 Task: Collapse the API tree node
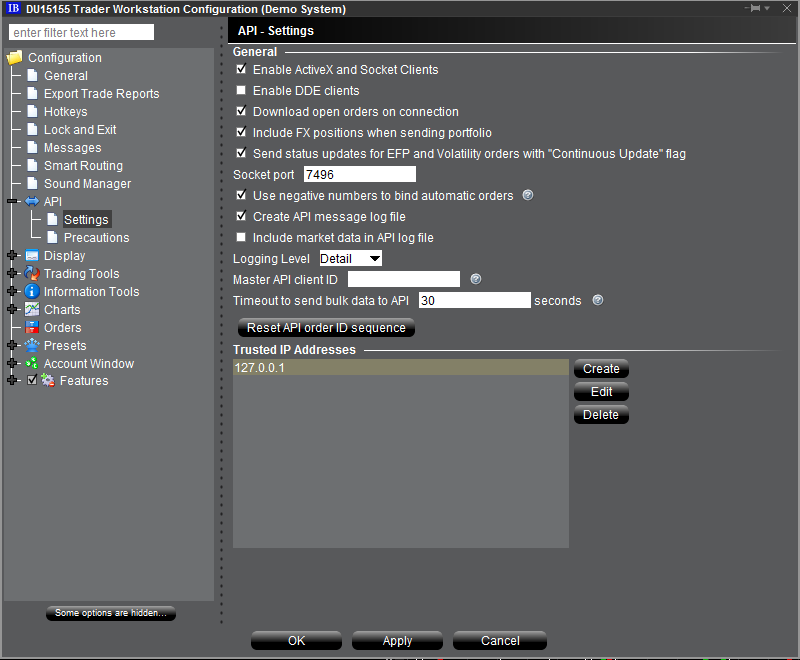[12, 201]
